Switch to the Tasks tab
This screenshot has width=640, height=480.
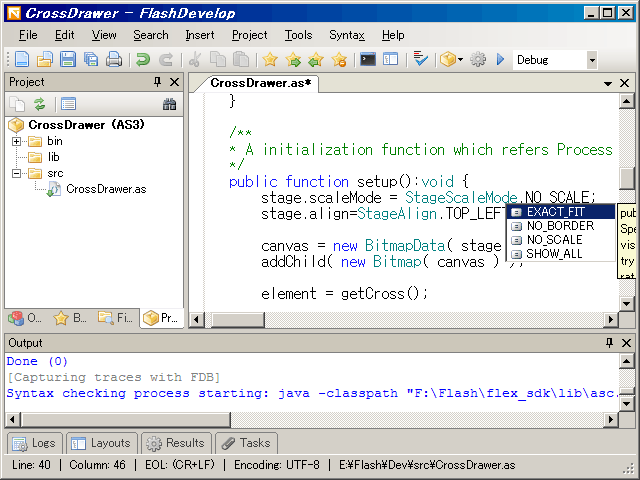point(247,443)
